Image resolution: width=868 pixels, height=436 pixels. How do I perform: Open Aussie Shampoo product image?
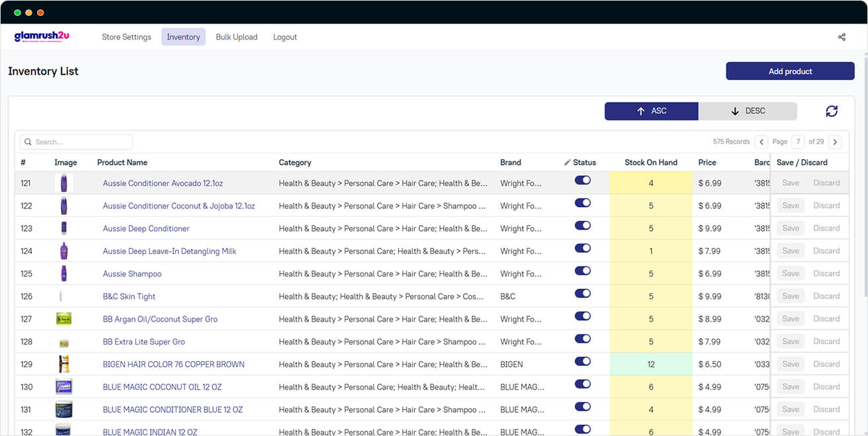click(64, 273)
